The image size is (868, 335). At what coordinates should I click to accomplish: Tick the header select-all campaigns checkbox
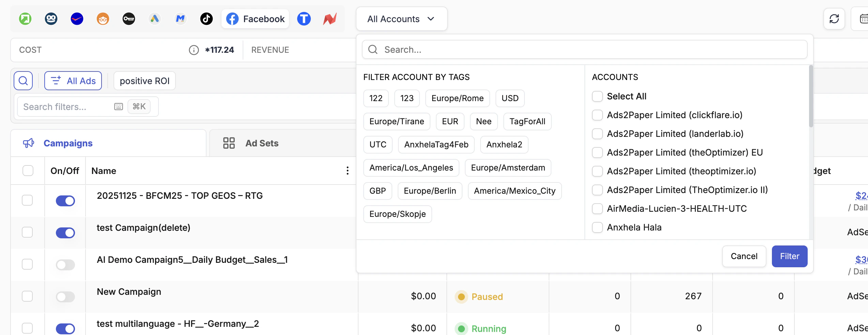click(x=28, y=171)
